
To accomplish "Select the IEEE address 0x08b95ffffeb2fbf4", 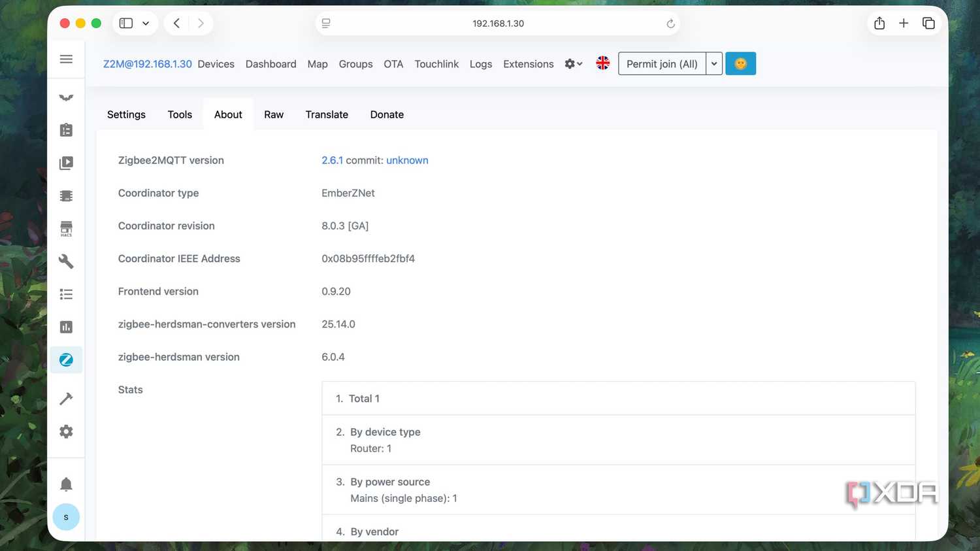I will (x=368, y=259).
